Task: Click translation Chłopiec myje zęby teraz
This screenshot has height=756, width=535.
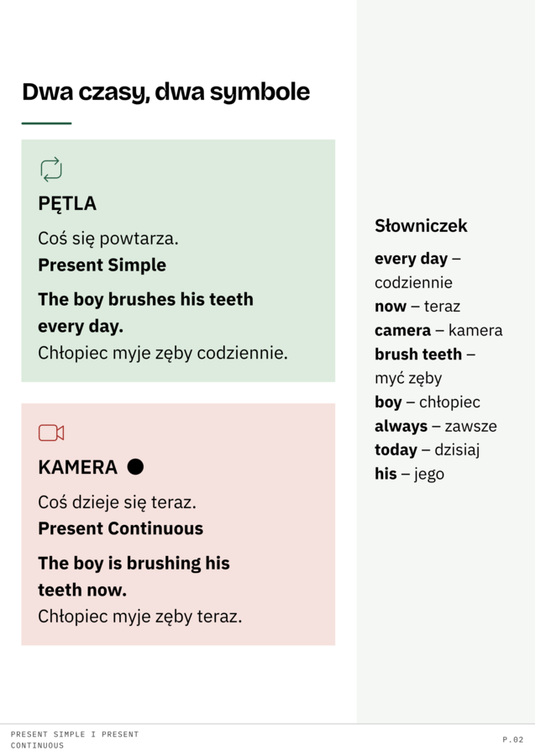Action: pos(140,617)
